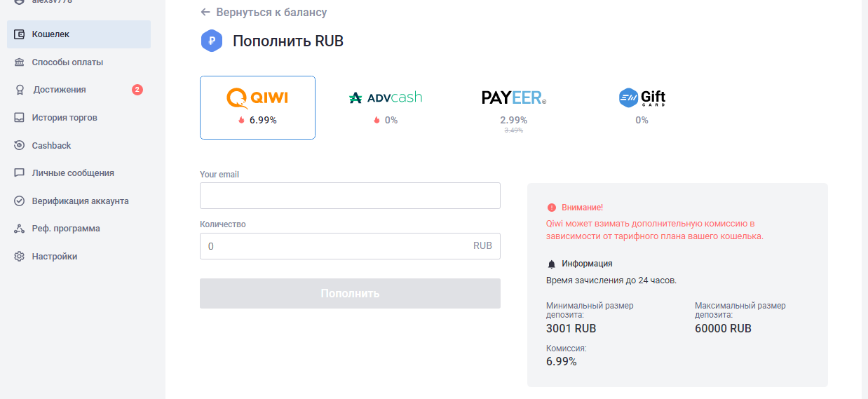Choose the Gift Card option

[x=642, y=107]
